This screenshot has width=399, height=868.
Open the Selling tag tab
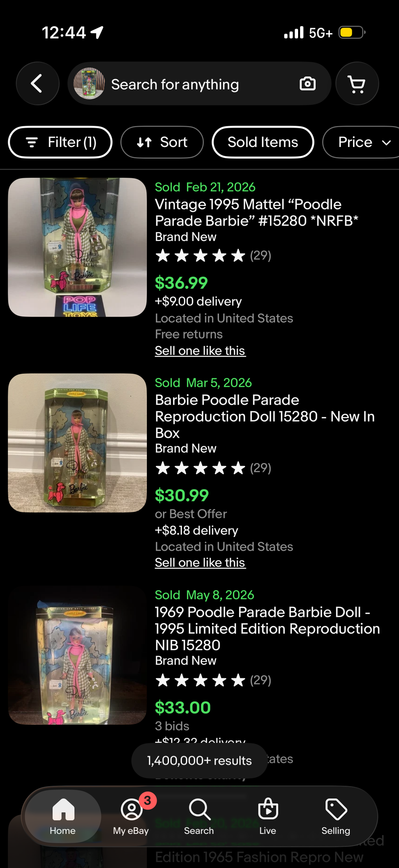click(x=336, y=816)
